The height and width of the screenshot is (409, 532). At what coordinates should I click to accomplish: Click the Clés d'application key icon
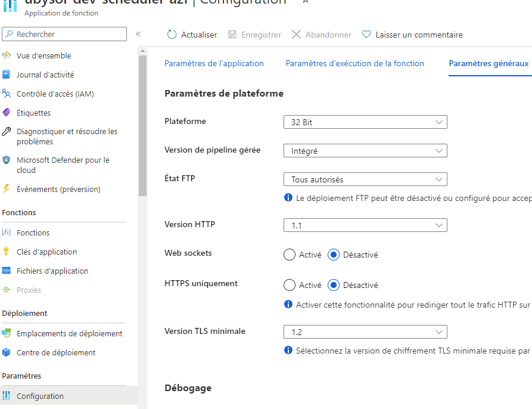point(7,252)
